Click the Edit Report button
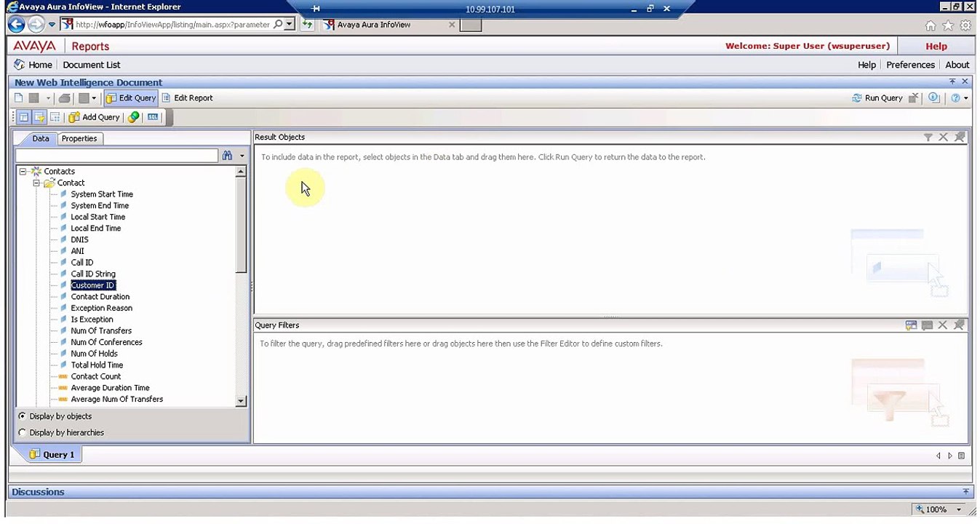The height and width of the screenshot is (524, 980). 188,98
